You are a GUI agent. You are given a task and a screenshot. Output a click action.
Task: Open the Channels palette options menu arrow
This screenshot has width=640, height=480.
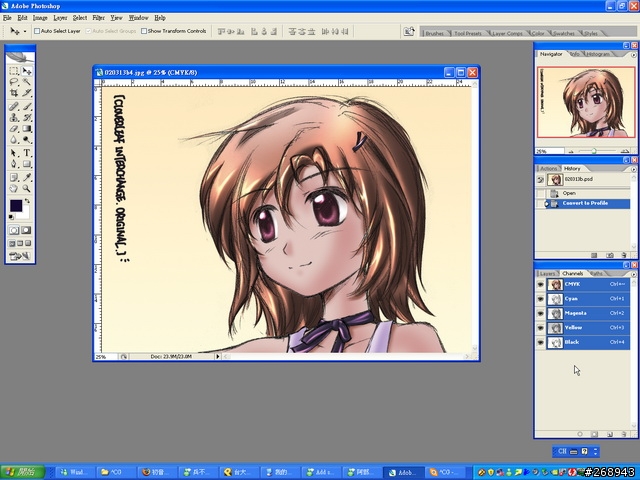tap(633, 274)
